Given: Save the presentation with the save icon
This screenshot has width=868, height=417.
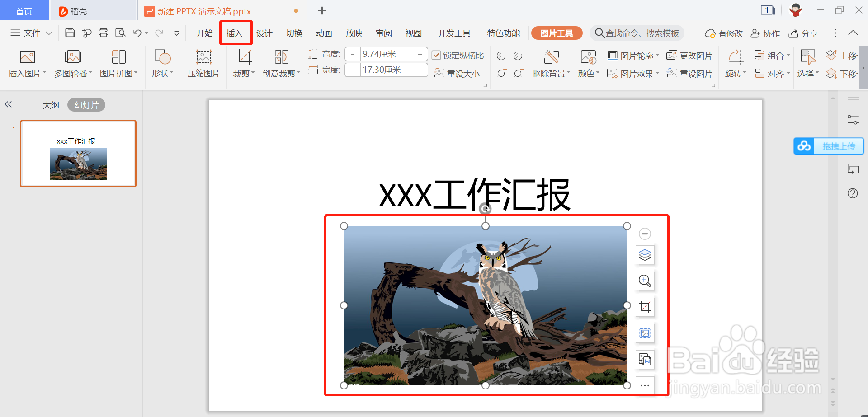Looking at the screenshot, I should click(70, 33).
